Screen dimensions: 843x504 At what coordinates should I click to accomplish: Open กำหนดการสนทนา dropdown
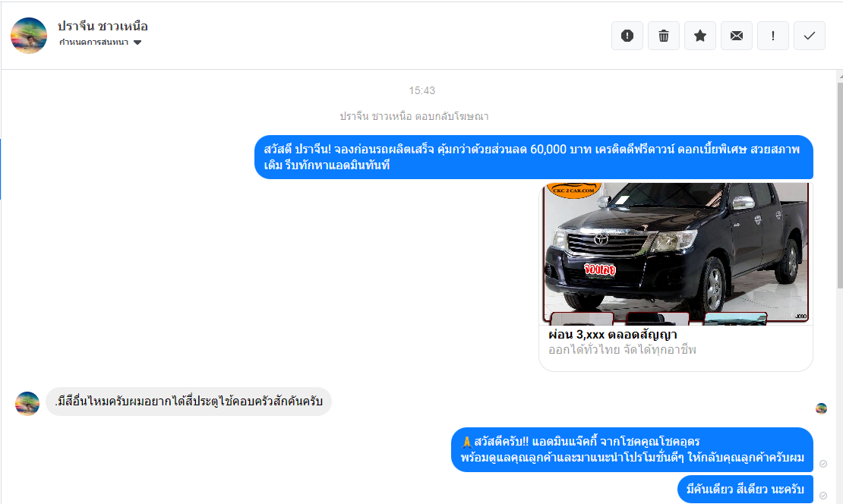tap(100, 42)
